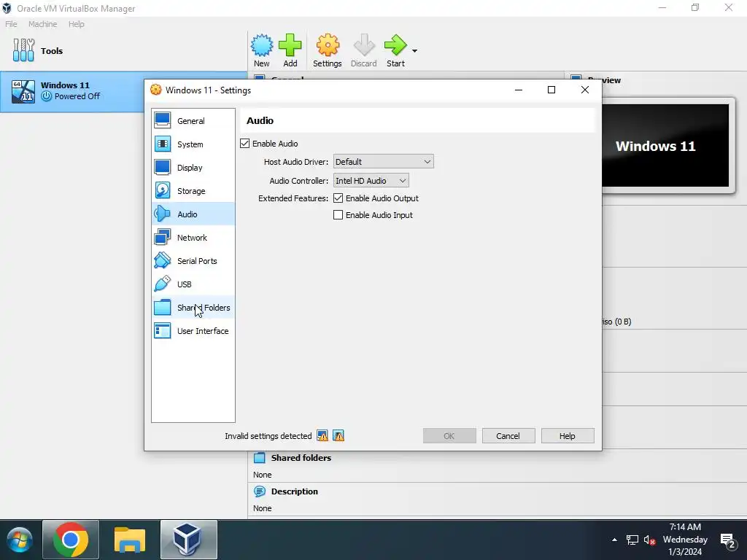
Task: Click the Help button in Settings dialog
Action: pos(568,436)
